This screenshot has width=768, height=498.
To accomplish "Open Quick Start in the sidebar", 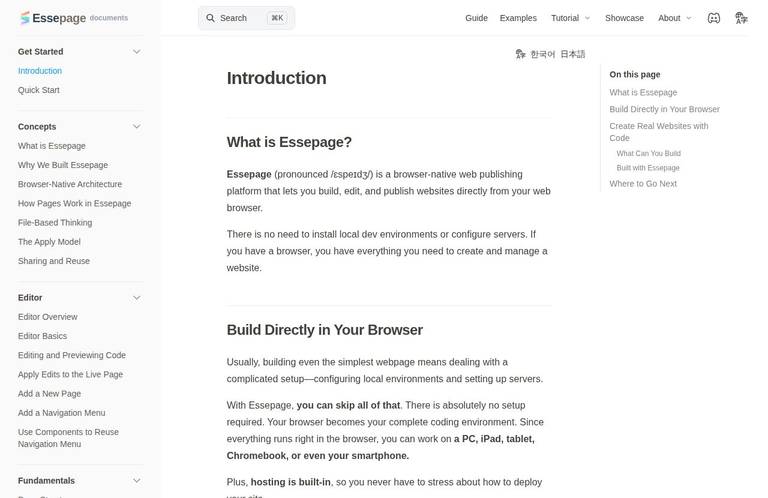I will [39, 90].
